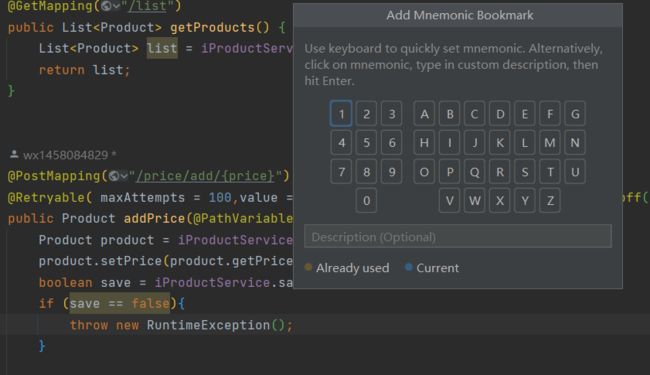
Task: Click the orange Already used legend dot
Action: (x=308, y=267)
